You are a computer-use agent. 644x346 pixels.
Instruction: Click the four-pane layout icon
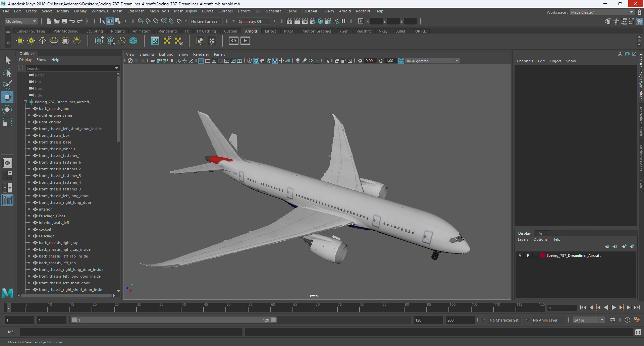pos(7,175)
